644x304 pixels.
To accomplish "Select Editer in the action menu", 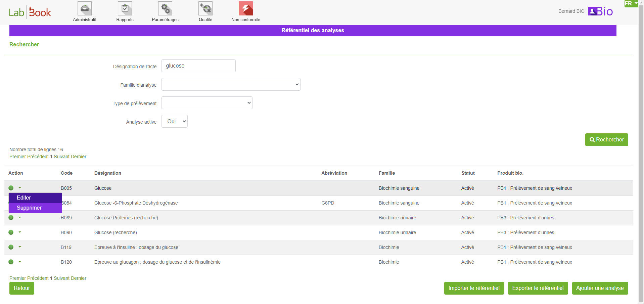I will [24, 198].
